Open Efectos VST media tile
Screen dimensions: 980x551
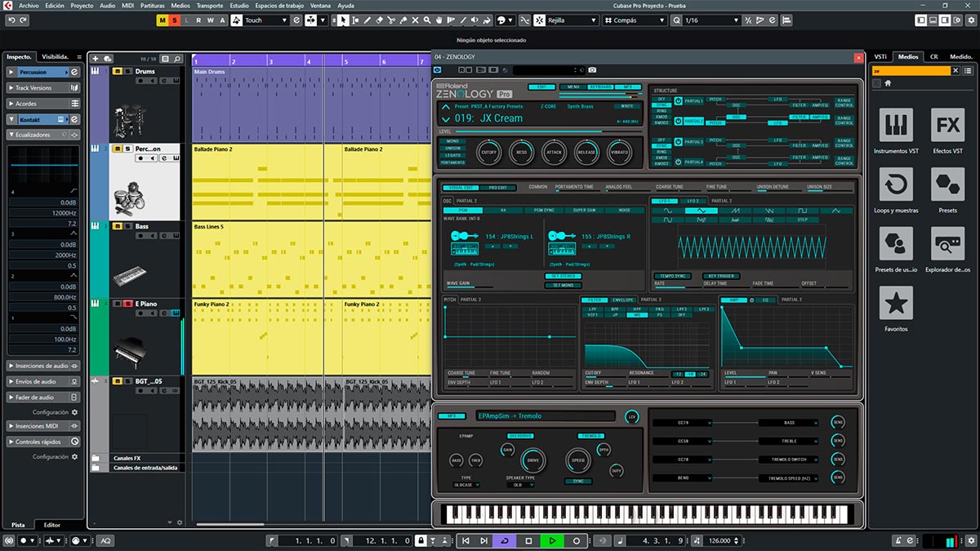point(948,125)
